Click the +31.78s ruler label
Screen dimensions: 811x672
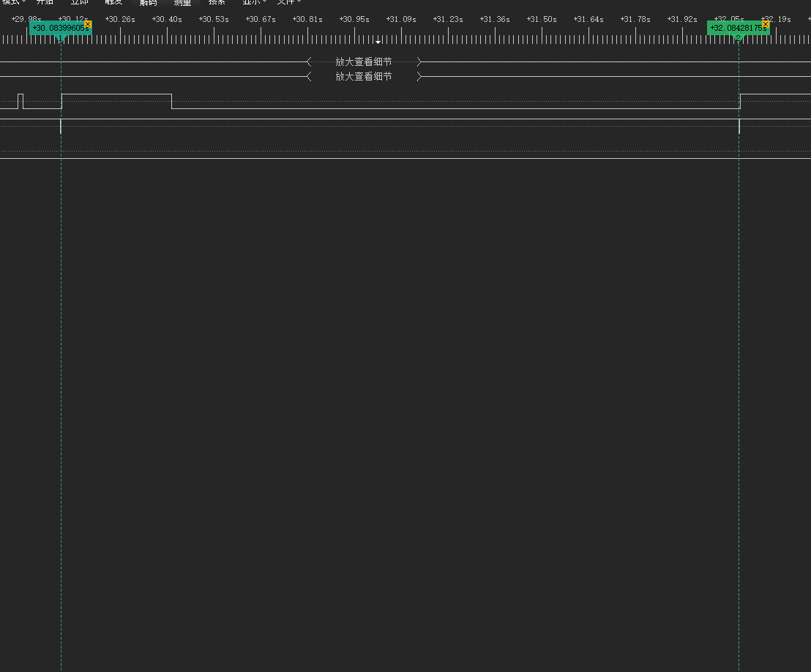click(x=635, y=19)
